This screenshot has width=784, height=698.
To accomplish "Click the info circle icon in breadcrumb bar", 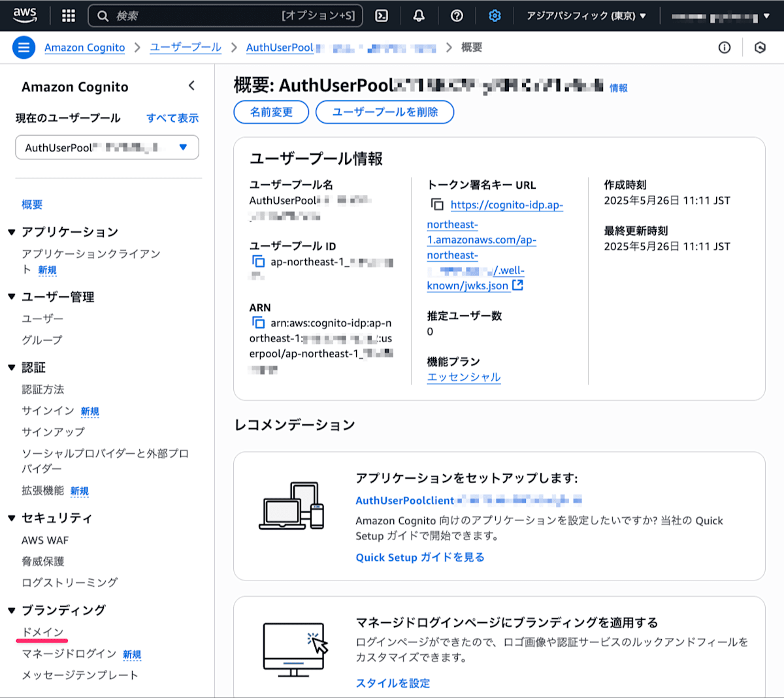I will [725, 47].
